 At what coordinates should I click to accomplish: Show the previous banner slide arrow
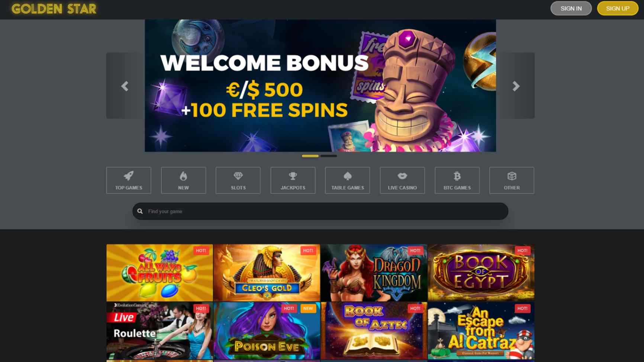point(125,86)
